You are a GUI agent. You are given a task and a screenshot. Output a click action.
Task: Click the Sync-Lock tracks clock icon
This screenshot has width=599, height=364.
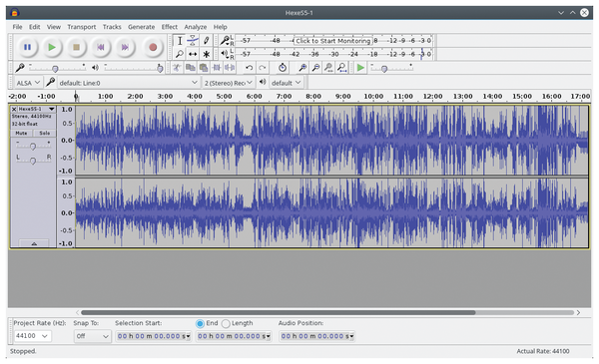[x=283, y=68]
